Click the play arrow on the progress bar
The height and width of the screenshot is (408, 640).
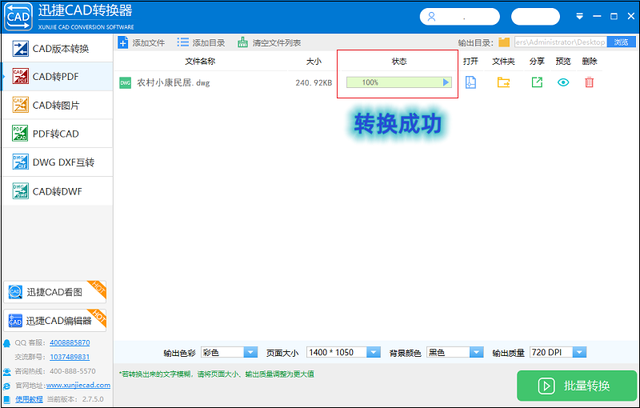[446, 82]
